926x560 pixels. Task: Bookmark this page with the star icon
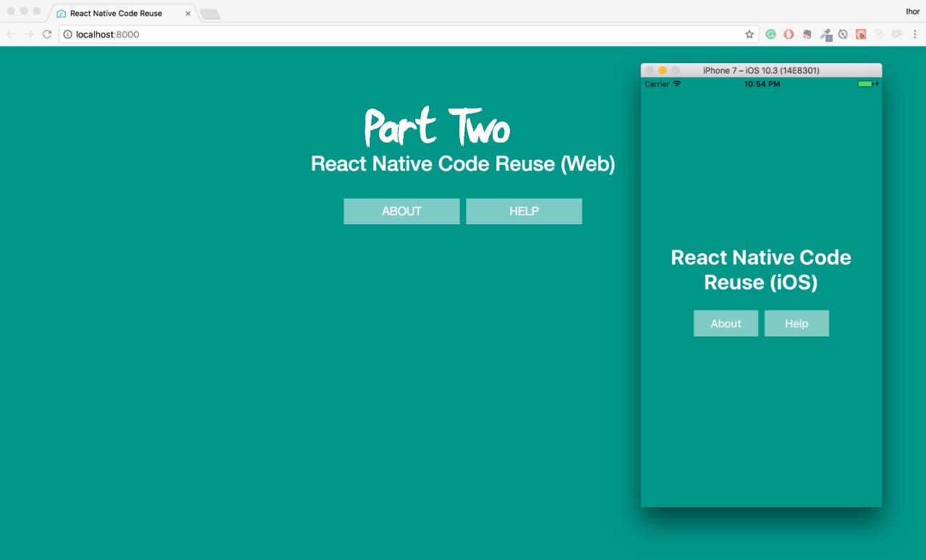tap(749, 34)
